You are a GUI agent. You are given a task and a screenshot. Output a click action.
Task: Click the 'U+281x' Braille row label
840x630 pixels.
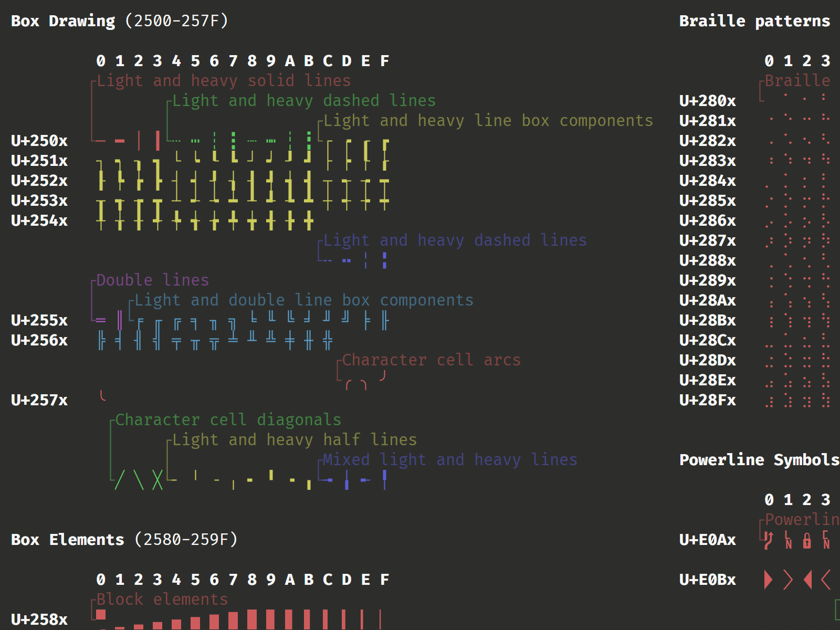point(708,121)
